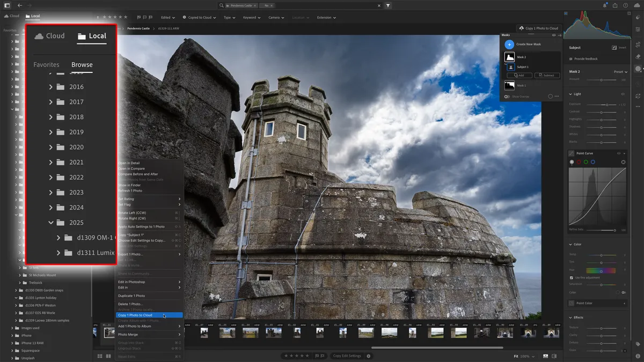Click the share/export icon in the top bar

615,5
